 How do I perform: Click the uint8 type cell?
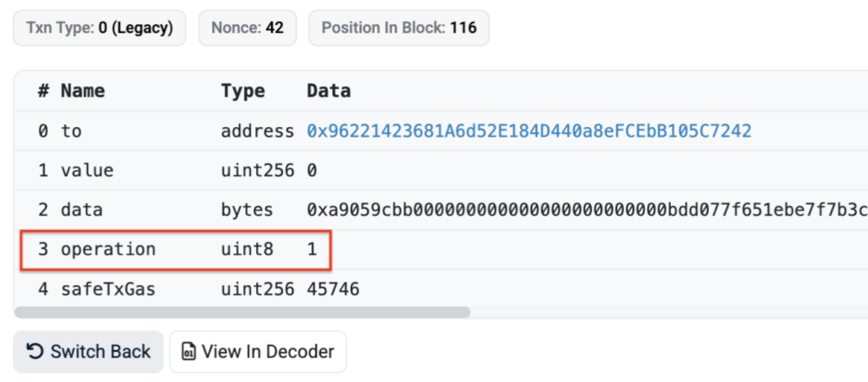(247, 249)
